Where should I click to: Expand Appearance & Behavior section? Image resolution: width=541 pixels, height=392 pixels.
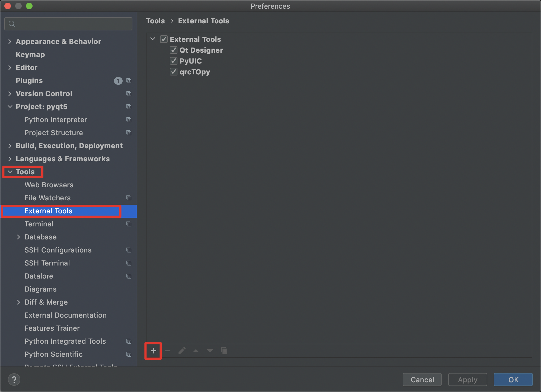point(10,42)
